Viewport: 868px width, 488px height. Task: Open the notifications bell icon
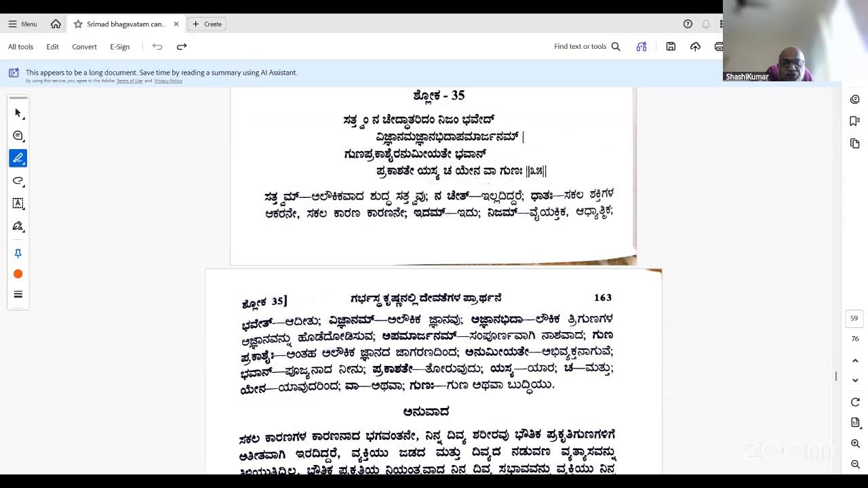click(706, 24)
